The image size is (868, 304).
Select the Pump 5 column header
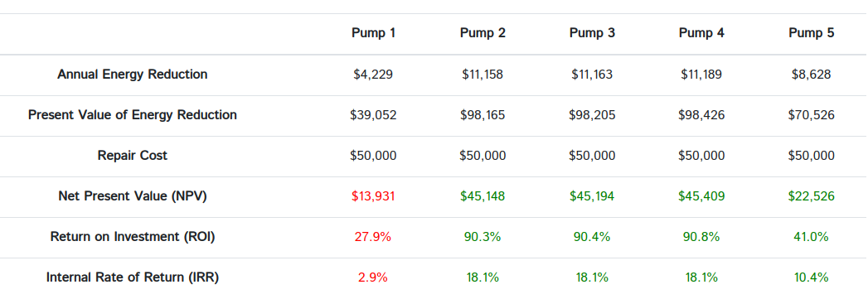[811, 33]
